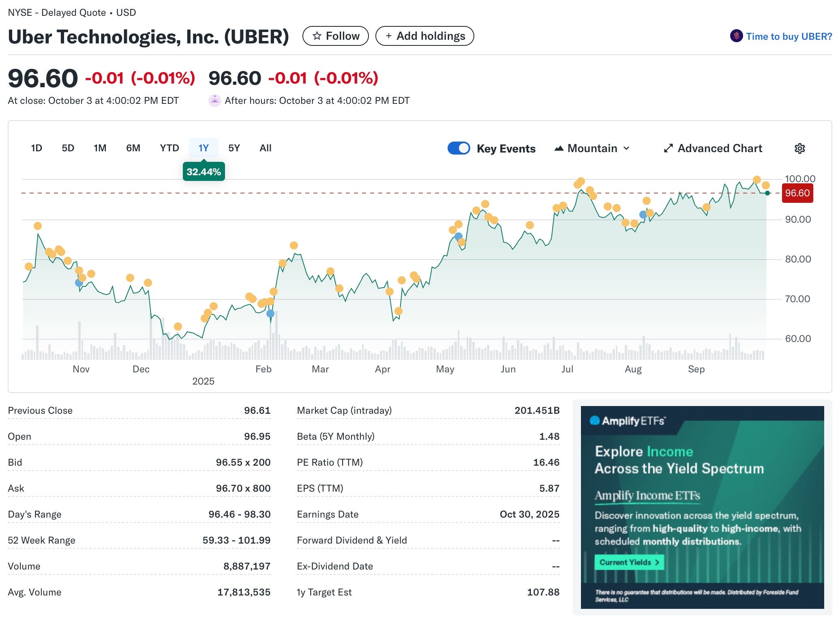Select the YTD range tab
This screenshot has width=840, height=619.
pos(169,148)
